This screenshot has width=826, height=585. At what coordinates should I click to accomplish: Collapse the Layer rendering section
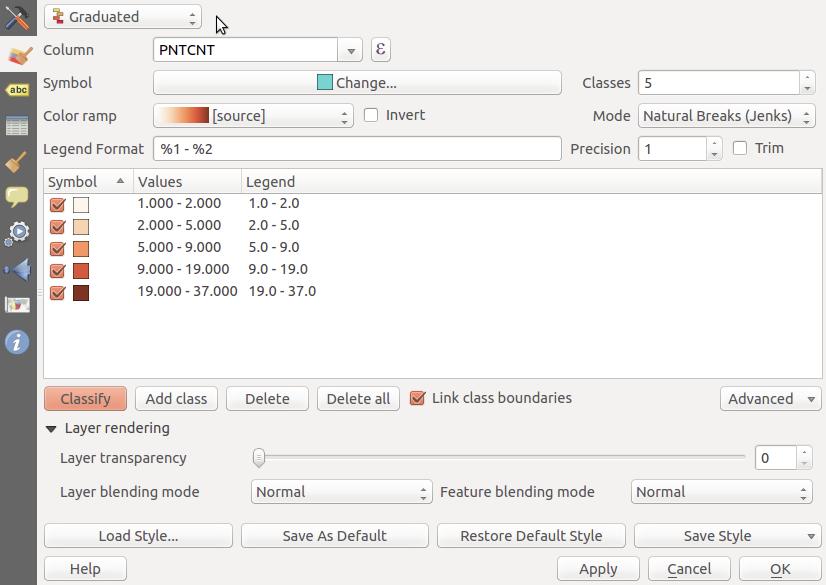[x=51, y=429]
